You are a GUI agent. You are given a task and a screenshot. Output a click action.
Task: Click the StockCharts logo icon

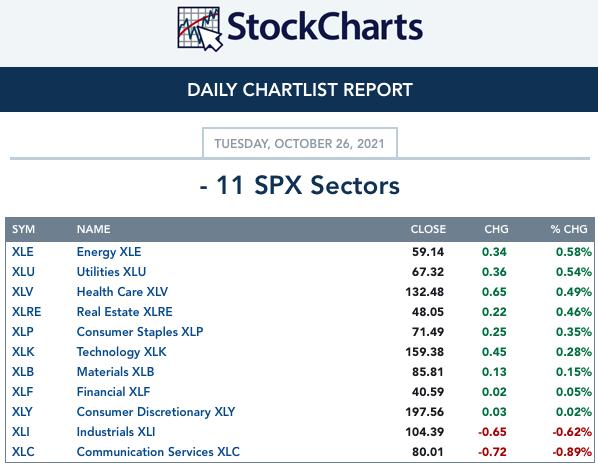tap(200, 29)
